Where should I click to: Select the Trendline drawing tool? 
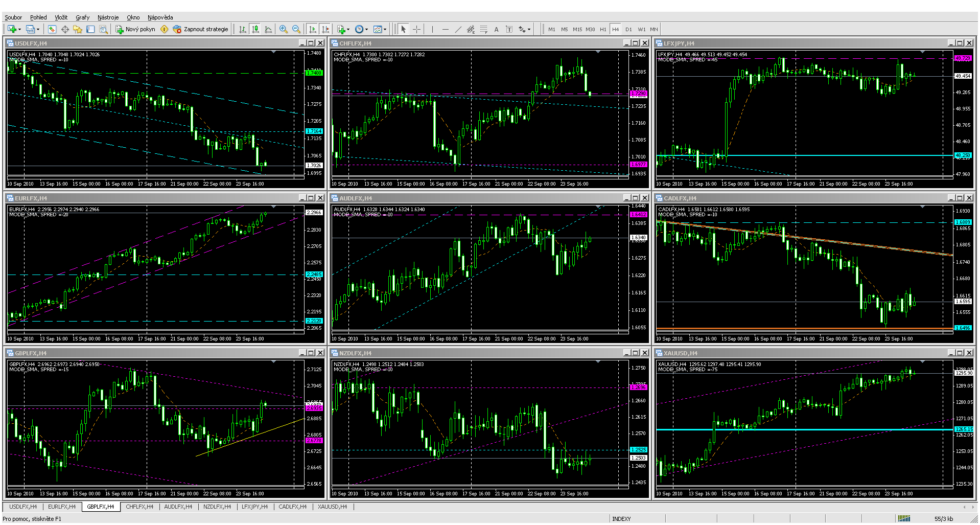tap(458, 30)
